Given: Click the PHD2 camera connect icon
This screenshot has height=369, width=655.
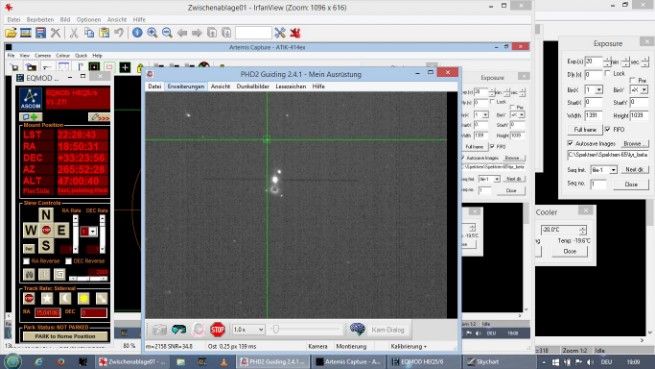Looking at the screenshot, I should pyautogui.click(x=159, y=330).
